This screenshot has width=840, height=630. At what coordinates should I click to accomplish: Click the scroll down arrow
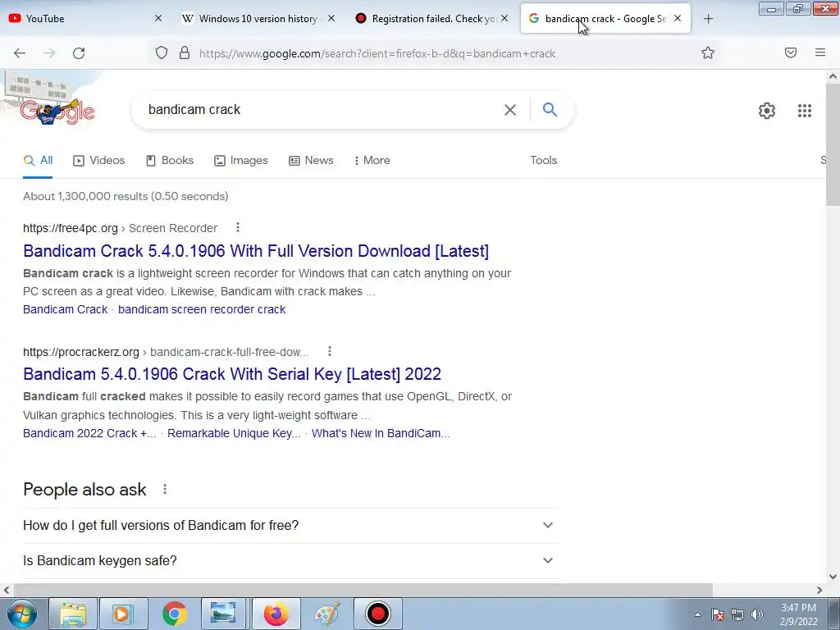click(x=833, y=577)
